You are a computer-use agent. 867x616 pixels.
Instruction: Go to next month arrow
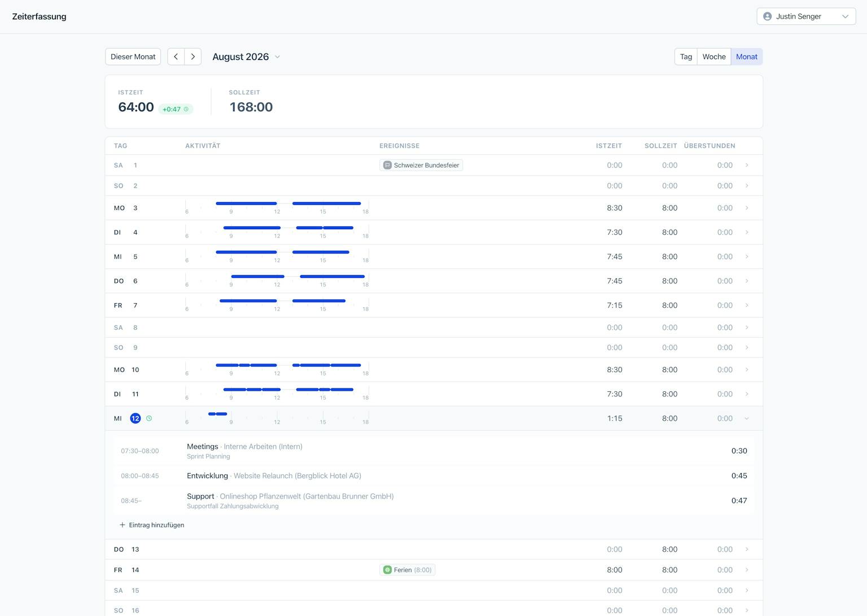pyautogui.click(x=193, y=56)
